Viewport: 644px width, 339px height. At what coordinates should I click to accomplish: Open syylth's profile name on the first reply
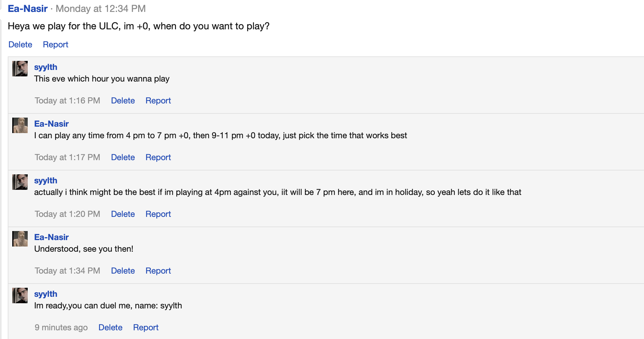[x=46, y=67]
